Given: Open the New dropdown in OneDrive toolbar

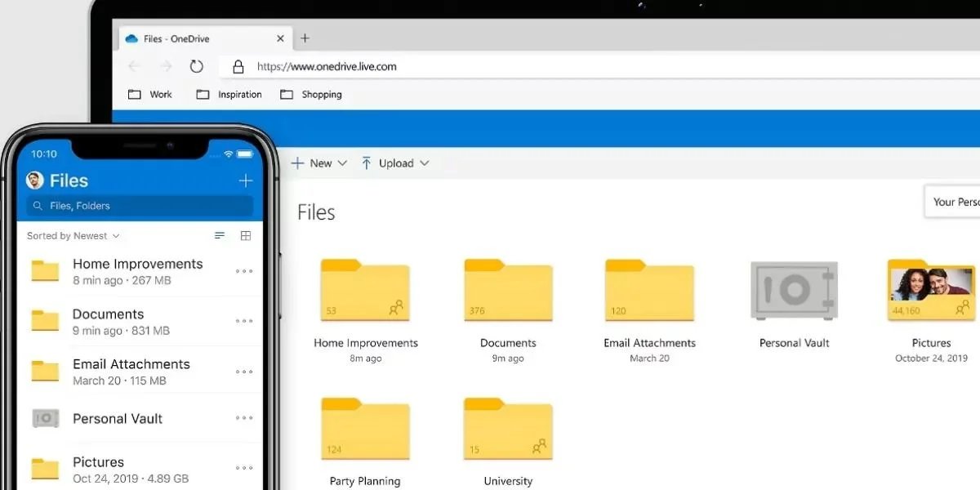Looking at the screenshot, I should 319,163.
